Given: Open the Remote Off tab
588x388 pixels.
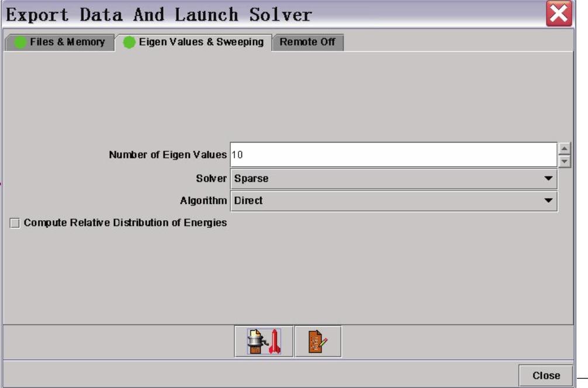Looking at the screenshot, I should [307, 42].
